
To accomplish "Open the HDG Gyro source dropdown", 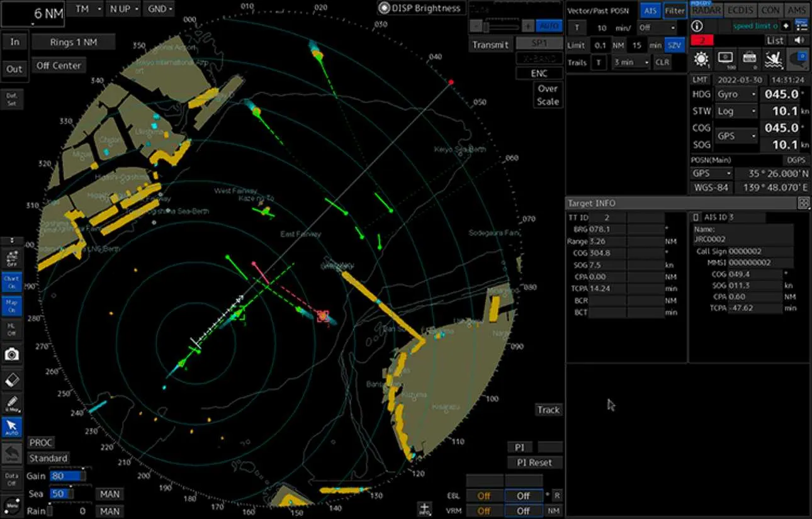I will (736, 94).
